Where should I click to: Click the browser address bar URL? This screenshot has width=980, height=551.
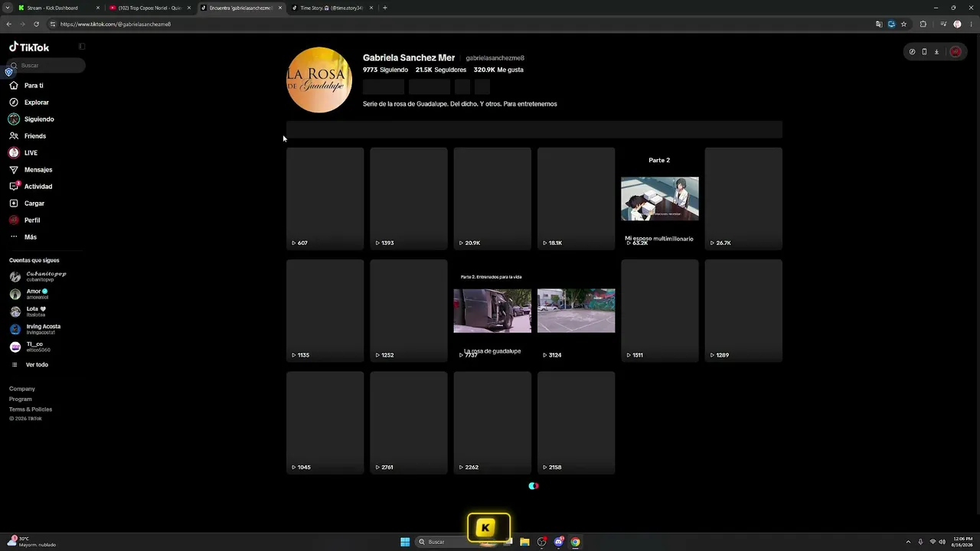tap(116, 24)
